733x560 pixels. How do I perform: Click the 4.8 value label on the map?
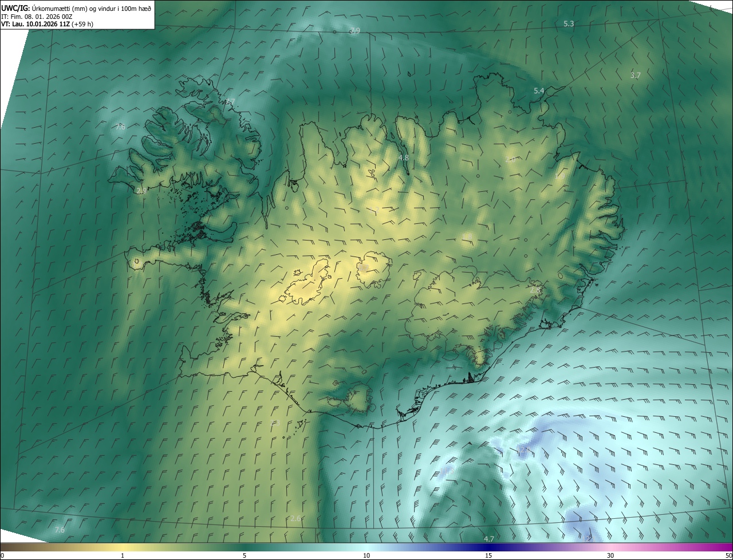pyautogui.click(x=404, y=157)
